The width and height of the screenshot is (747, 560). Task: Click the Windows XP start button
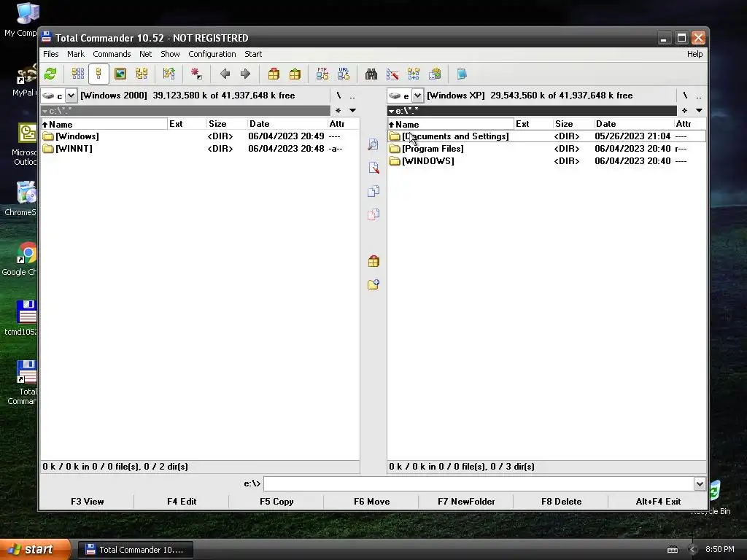pos(35,550)
